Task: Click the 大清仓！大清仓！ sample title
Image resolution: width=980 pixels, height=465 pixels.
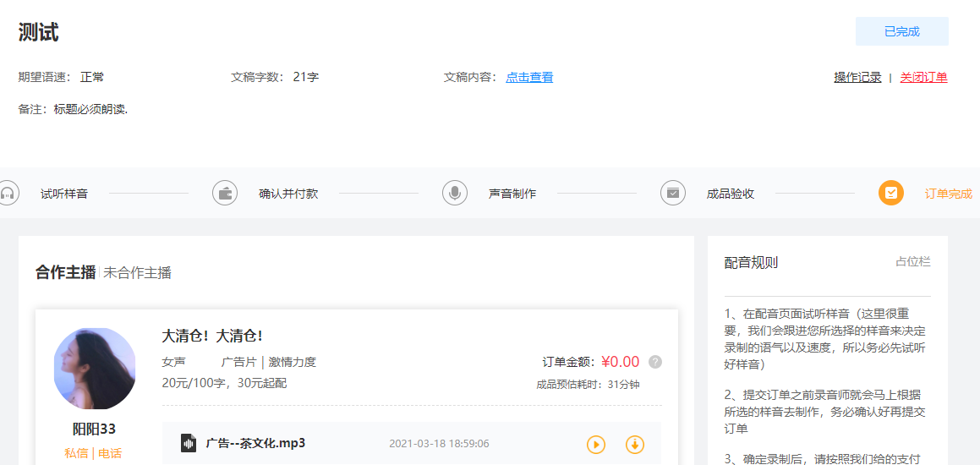Action: point(212,336)
